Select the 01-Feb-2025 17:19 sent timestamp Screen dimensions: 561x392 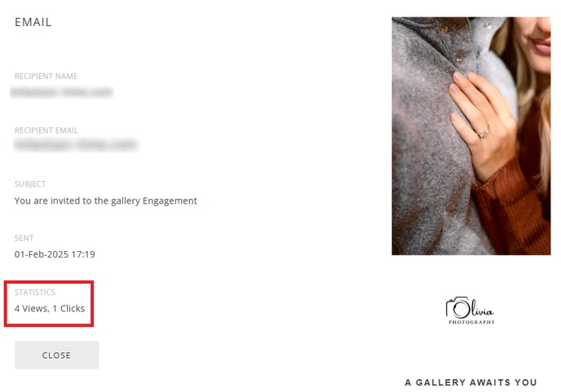55,254
